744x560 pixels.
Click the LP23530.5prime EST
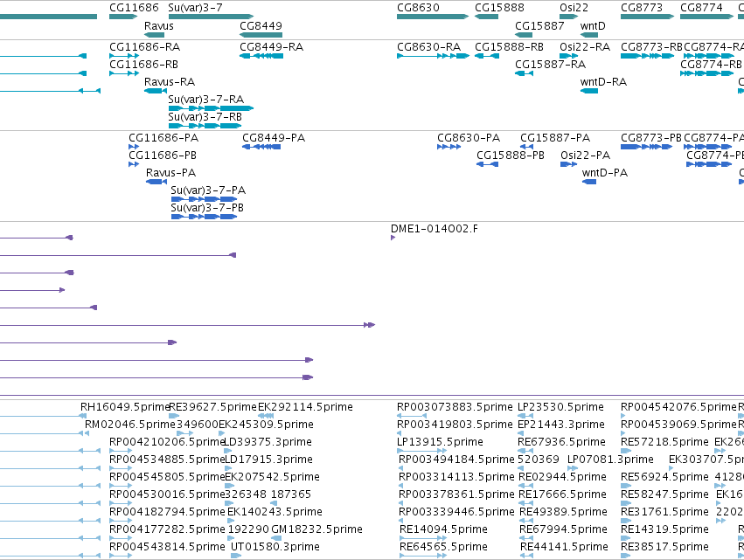pos(525,416)
